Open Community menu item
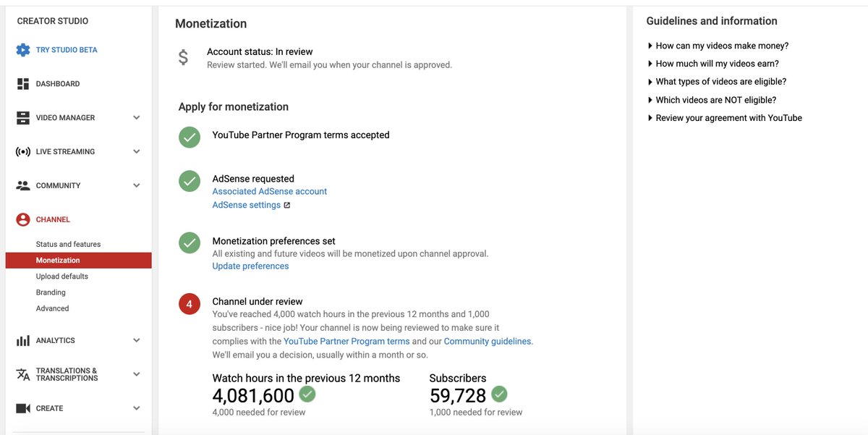 (58, 186)
